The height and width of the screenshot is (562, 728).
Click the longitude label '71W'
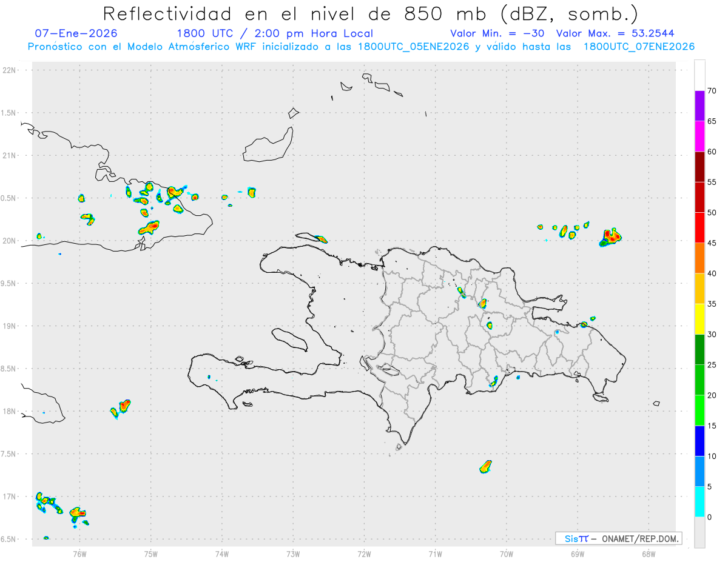tap(435, 553)
